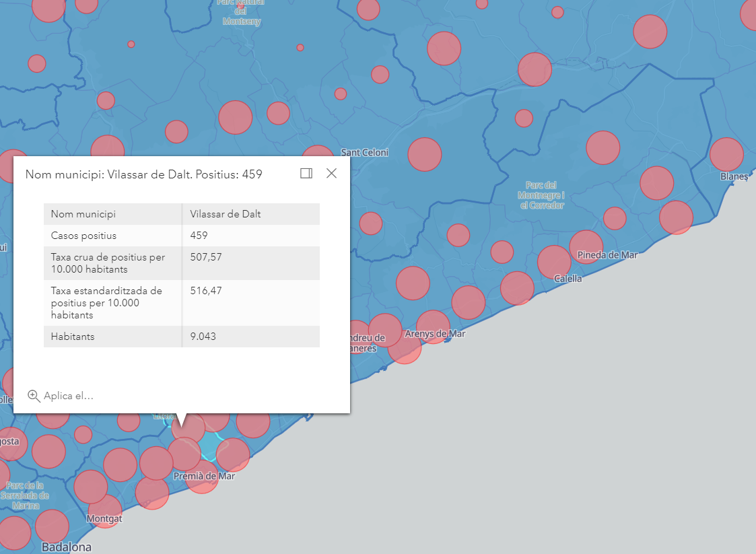The image size is (756, 554).
Task: Click the Pineda de Mar map label
Action: (x=607, y=255)
